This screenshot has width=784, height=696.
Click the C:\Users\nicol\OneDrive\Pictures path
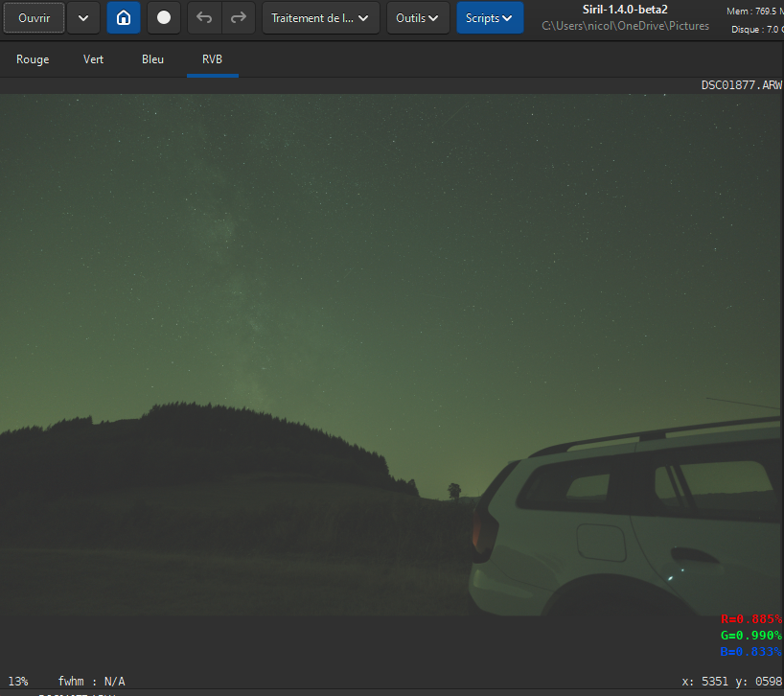pyautogui.click(x=625, y=26)
